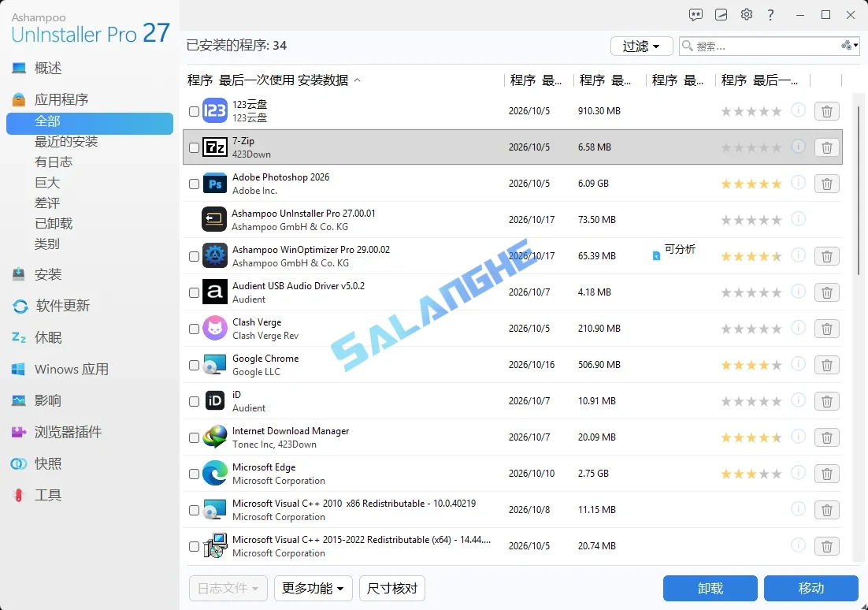Select 已卸载 in sidebar

click(x=54, y=224)
